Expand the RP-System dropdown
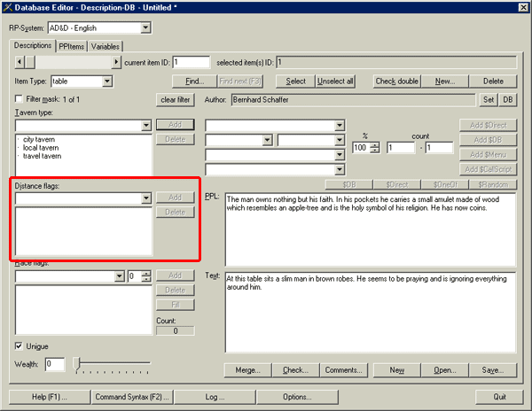The image size is (532, 411). pos(145,28)
